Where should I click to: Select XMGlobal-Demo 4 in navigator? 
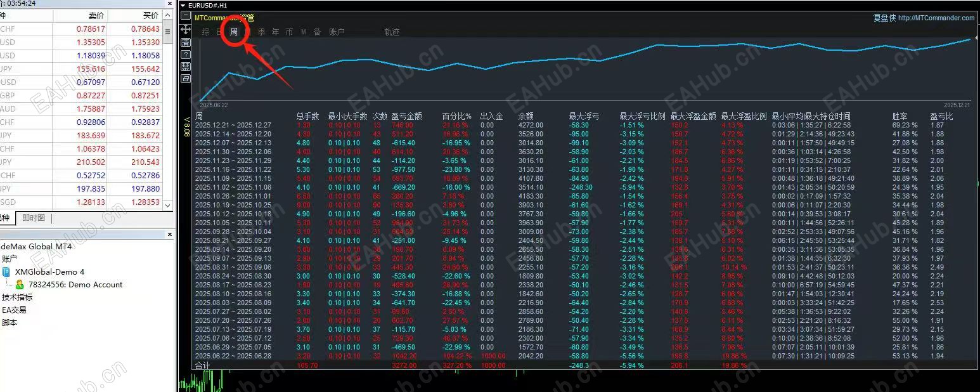pos(49,271)
